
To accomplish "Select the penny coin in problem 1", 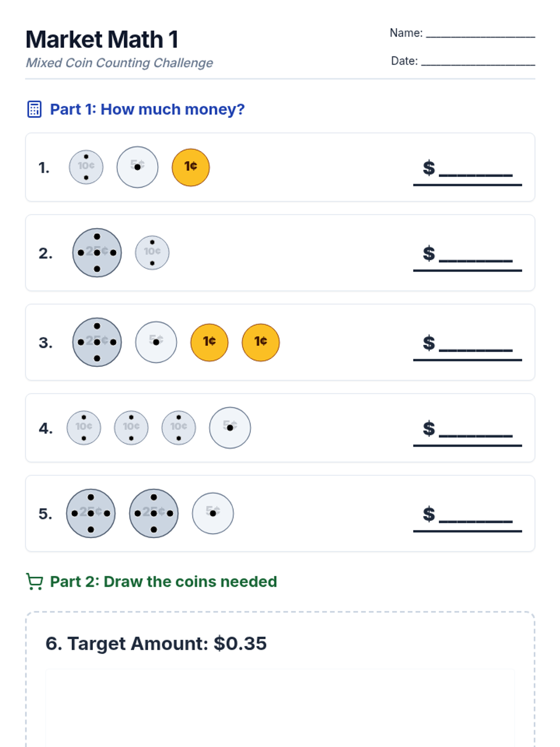I will click(x=190, y=167).
